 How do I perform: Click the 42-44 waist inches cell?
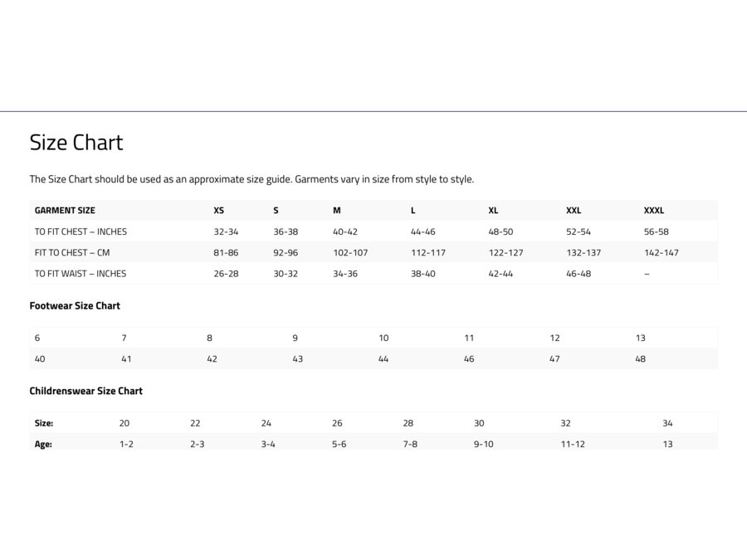[x=500, y=274]
